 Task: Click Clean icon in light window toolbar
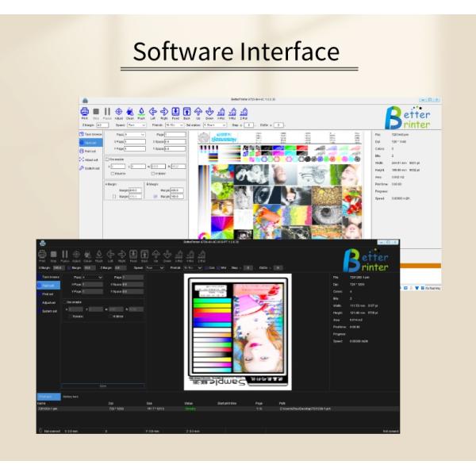tap(130, 112)
